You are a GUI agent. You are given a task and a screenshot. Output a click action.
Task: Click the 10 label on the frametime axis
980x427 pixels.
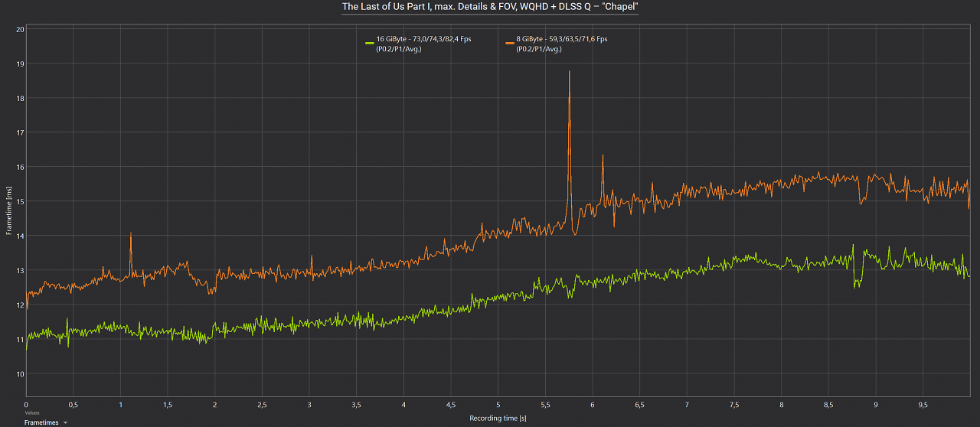coord(20,374)
